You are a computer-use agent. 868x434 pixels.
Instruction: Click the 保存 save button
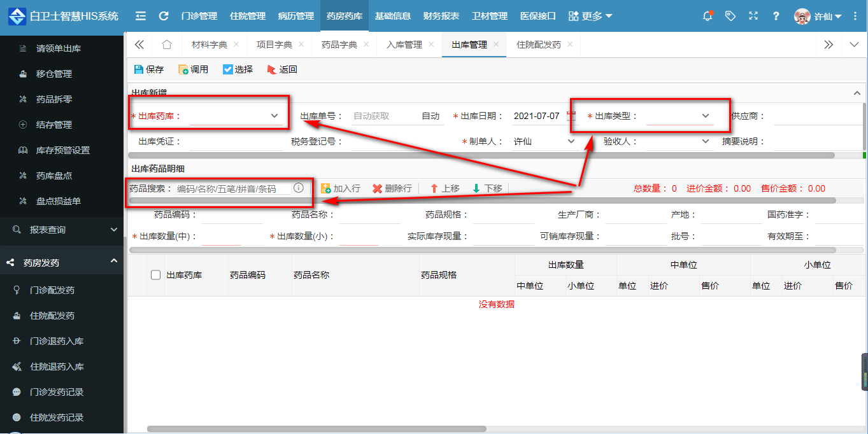149,69
